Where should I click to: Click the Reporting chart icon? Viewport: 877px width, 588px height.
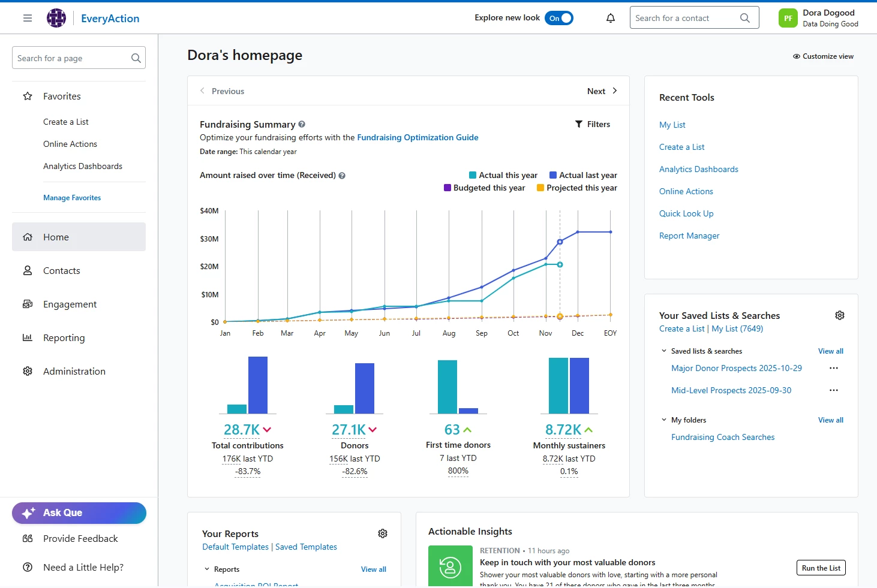(x=28, y=337)
